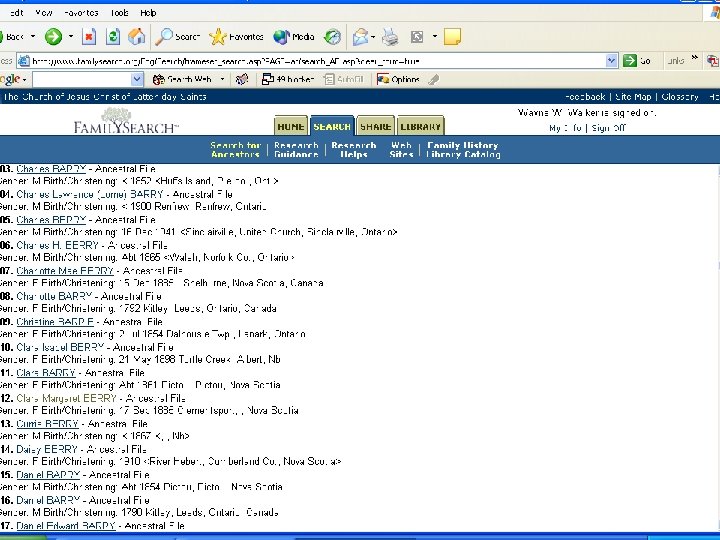
Task: Open Charlotte Mae BERRY record
Action: (x=65, y=270)
